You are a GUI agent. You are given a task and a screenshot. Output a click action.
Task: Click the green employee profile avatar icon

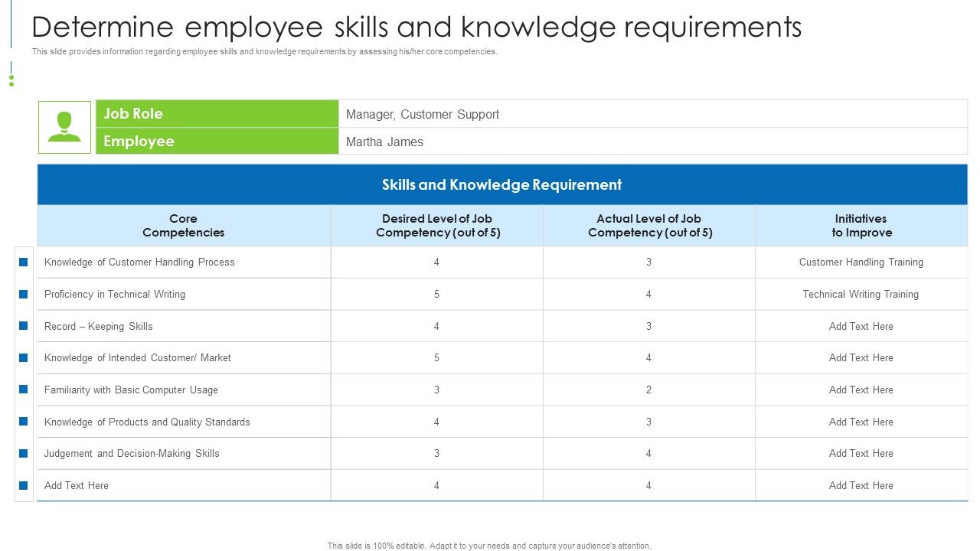point(64,127)
